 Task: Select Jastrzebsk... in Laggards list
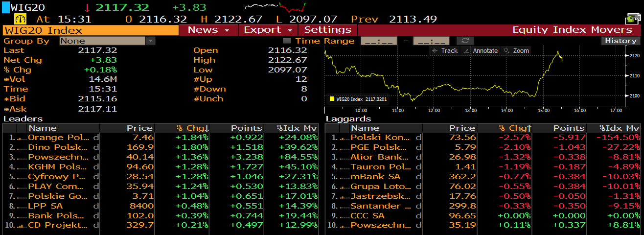(381, 196)
